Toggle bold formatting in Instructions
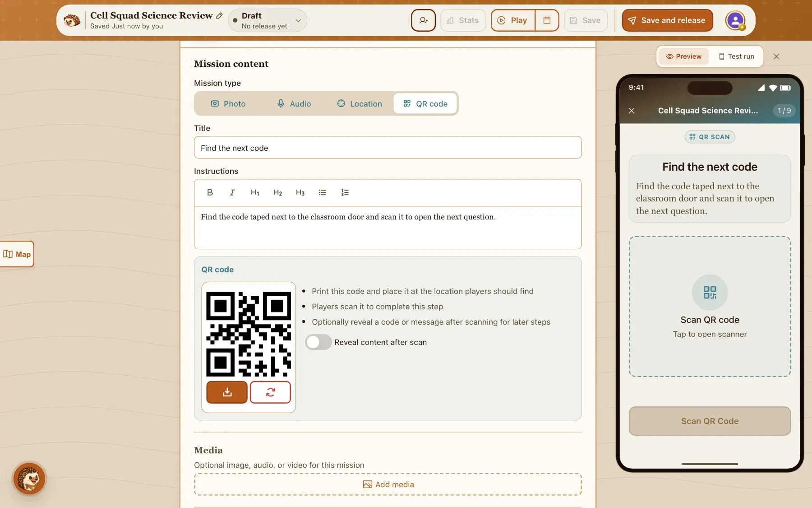812x508 pixels. (210, 192)
